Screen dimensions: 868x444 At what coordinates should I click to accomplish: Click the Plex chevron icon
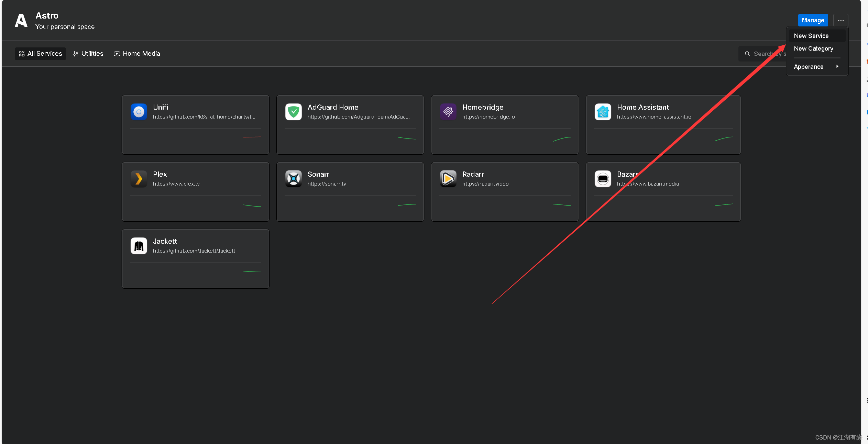coord(139,179)
